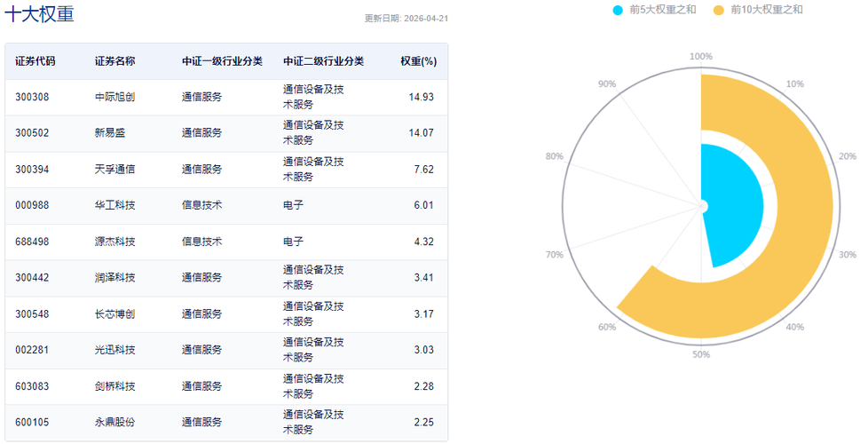Click the 天孚通信 stock name

[x=114, y=169]
